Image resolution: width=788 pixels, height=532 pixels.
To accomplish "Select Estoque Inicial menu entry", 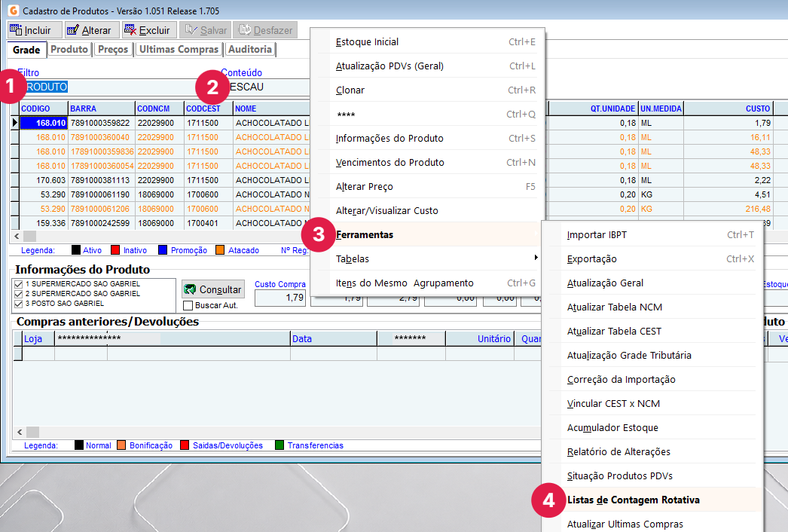I will pos(427,41).
